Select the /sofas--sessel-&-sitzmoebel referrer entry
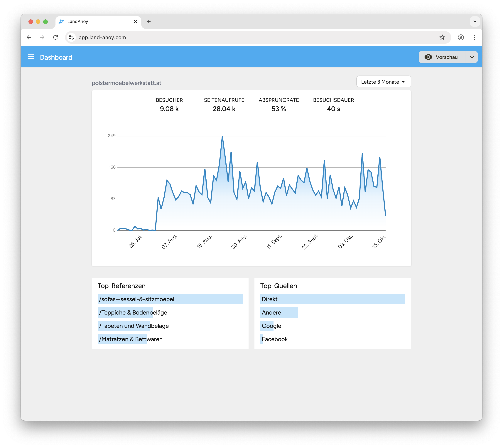The width and height of the screenshot is (503, 448). [170, 299]
